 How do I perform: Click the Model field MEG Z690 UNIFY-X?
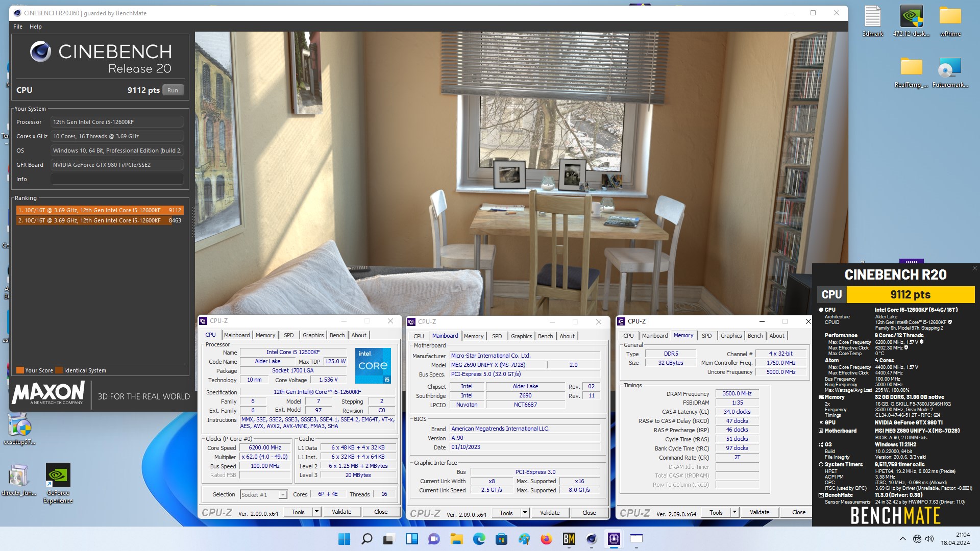coord(498,365)
